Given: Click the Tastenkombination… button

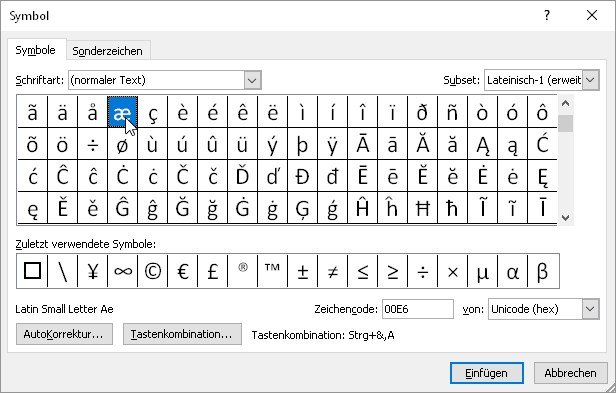Looking at the screenshot, I should pos(182,334).
